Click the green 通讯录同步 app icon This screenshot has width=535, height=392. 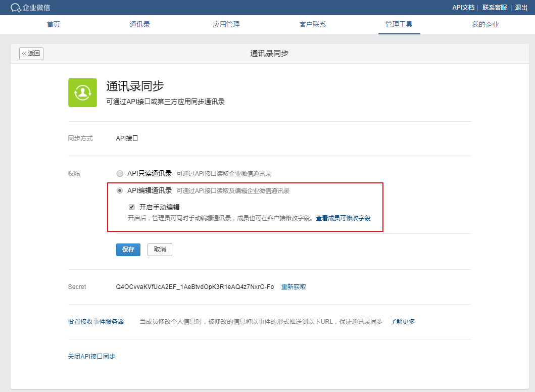pyautogui.click(x=82, y=92)
